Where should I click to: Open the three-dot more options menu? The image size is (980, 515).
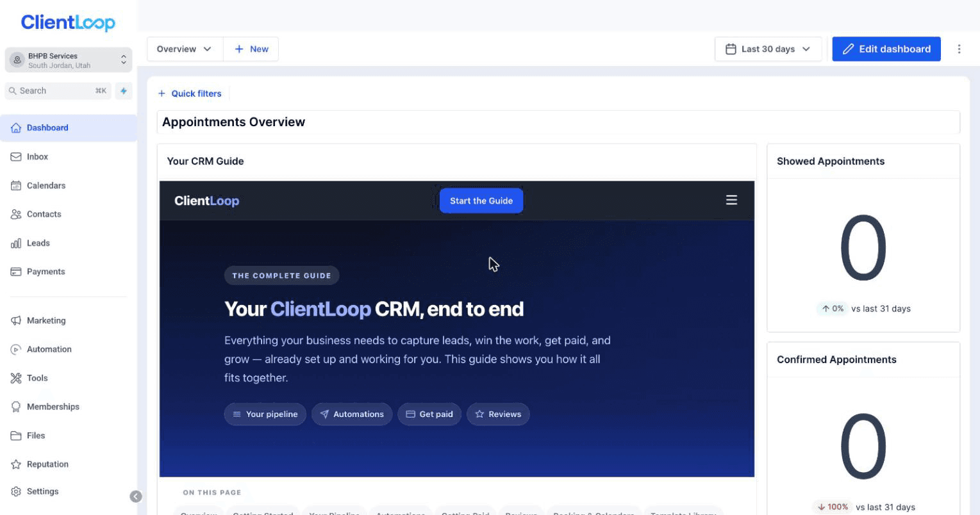pos(959,49)
